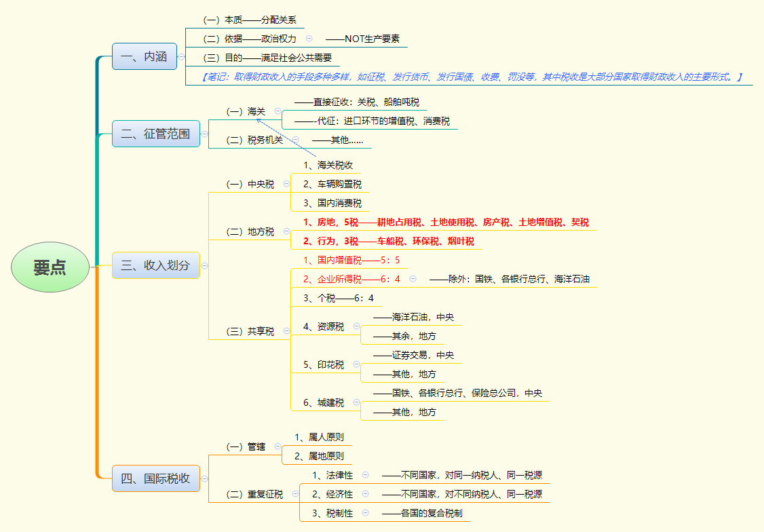The image size is (764, 532).
Task: Click ——证券交易,中央 node
Action: [x=414, y=355]
